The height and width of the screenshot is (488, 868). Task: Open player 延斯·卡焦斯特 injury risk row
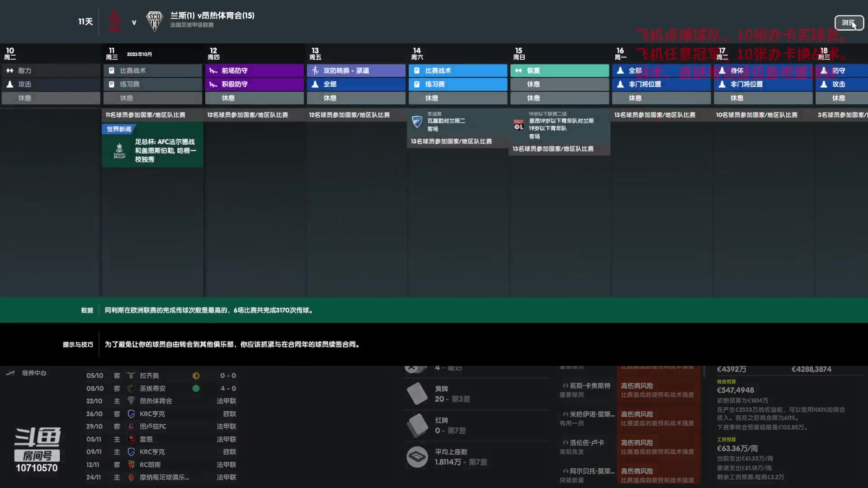(x=630, y=390)
